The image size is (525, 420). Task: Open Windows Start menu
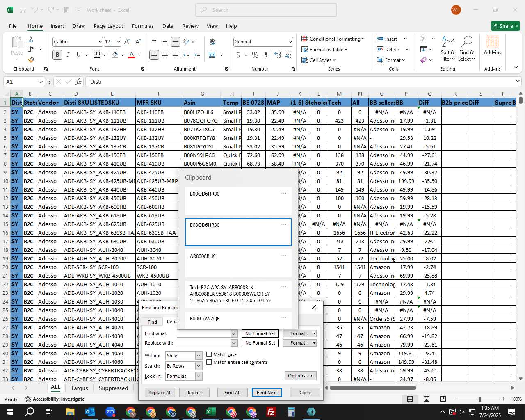10,412
